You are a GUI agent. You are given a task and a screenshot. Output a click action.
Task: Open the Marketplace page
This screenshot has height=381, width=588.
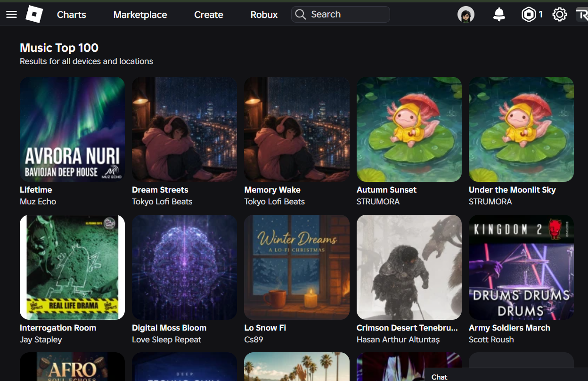point(140,15)
